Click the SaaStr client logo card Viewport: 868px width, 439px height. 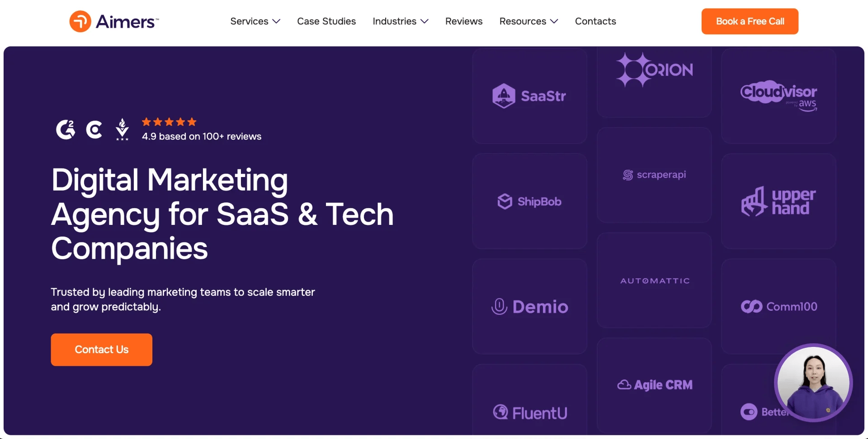point(530,96)
